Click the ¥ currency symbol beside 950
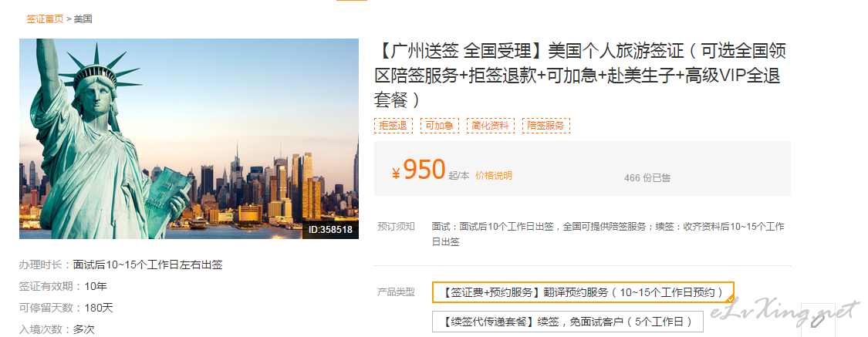868x337 pixels. [396, 174]
